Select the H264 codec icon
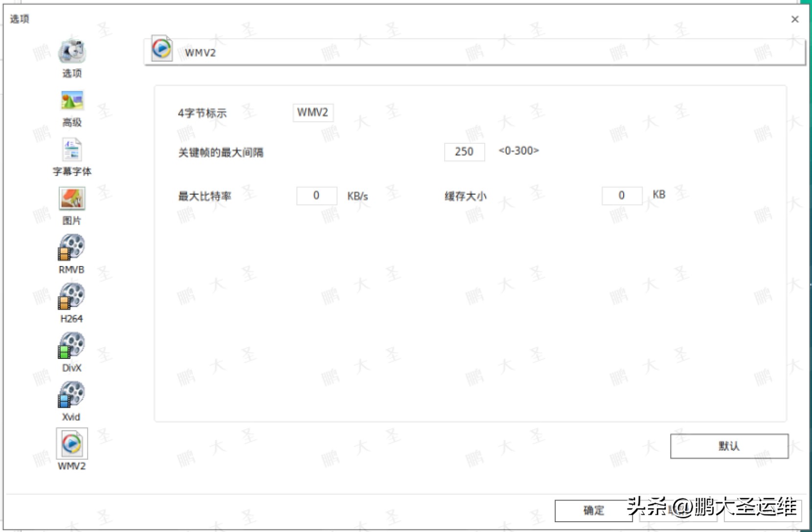812x532 pixels. pos(71,297)
